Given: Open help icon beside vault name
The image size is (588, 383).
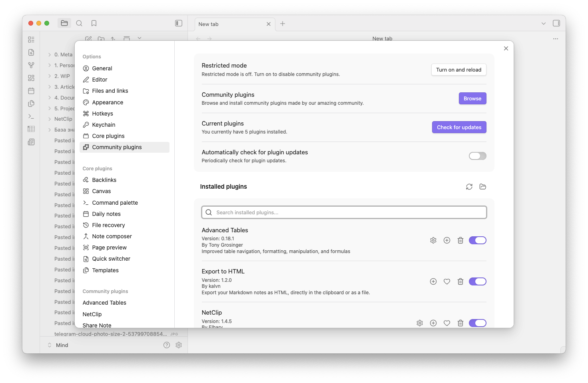Looking at the screenshot, I should [x=167, y=345].
